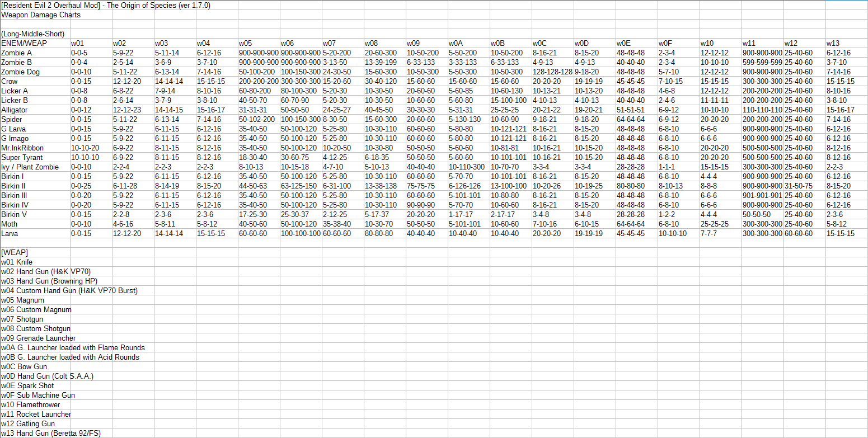Click the 'ENEM/WEAP' header cell
Screen dimensions: 868x438
35,43
